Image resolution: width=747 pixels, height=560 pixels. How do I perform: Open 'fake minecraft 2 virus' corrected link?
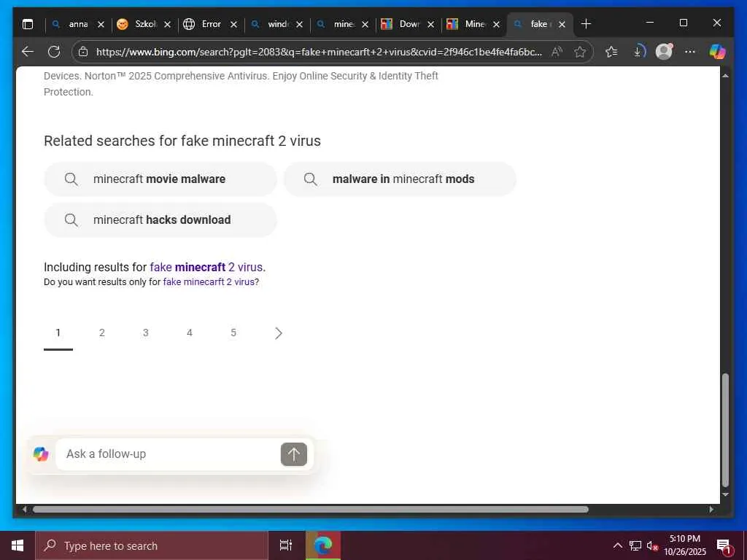206,267
